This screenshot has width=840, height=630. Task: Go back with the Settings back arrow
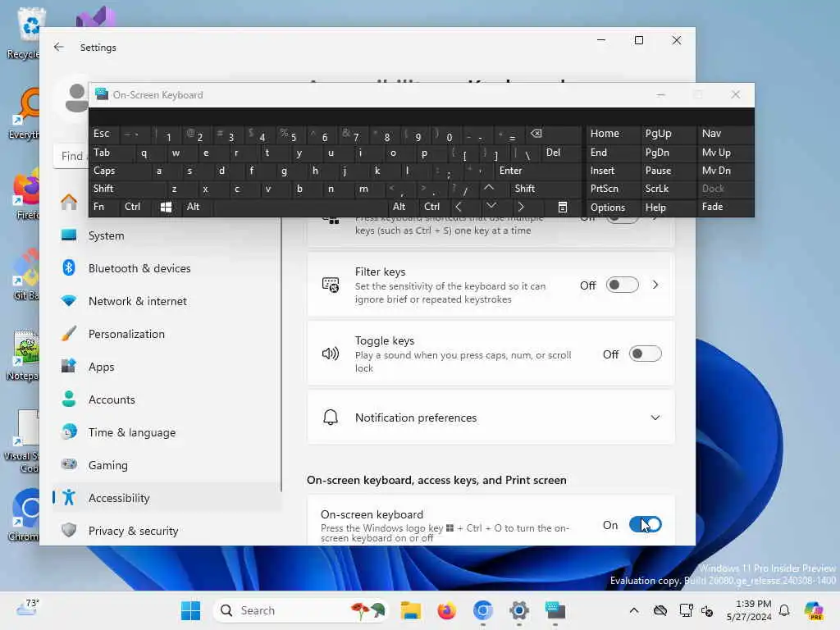pyautogui.click(x=59, y=47)
